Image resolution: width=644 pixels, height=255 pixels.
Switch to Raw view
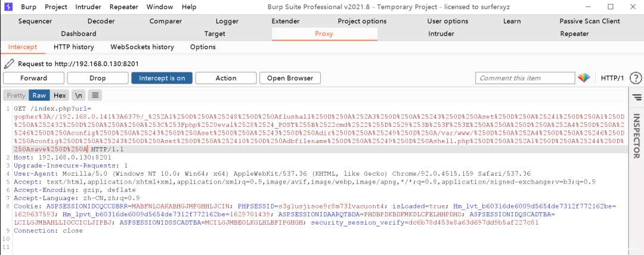39,95
